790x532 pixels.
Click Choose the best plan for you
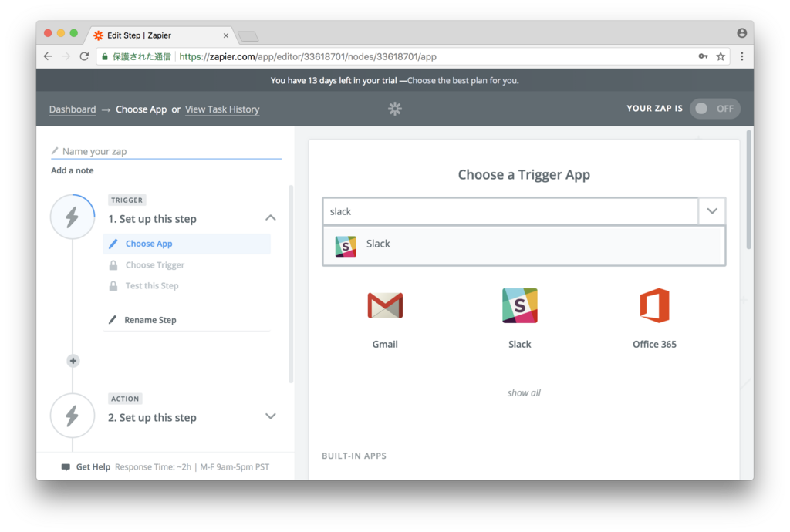[x=463, y=80]
